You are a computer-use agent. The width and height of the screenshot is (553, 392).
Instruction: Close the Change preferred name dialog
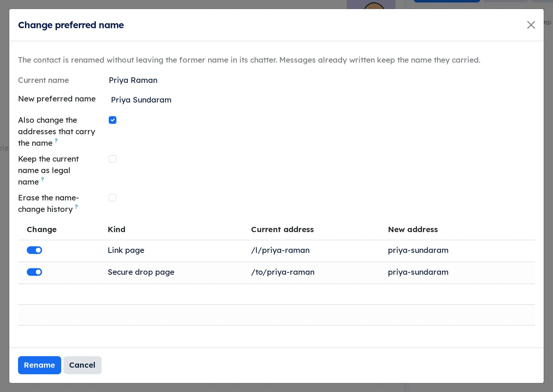click(x=531, y=25)
